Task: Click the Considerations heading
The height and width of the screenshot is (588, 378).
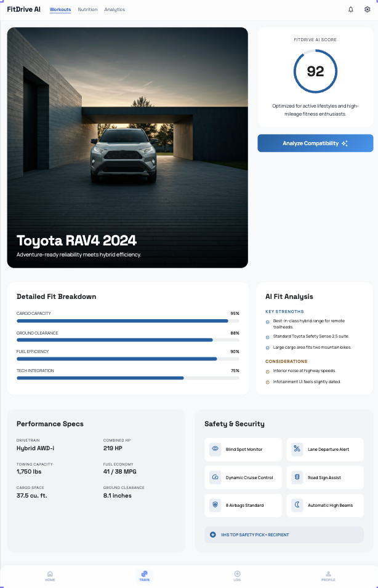Action: [286, 362]
